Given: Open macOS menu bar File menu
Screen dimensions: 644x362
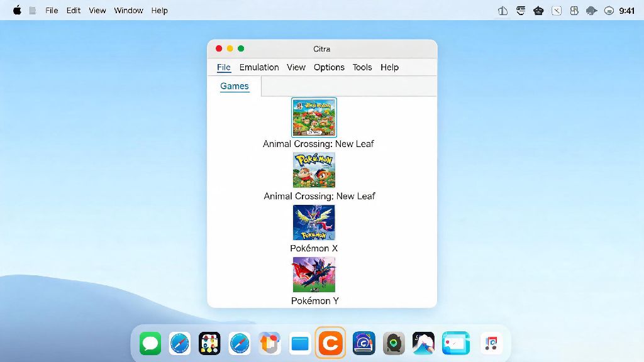Looking at the screenshot, I should tap(52, 11).
